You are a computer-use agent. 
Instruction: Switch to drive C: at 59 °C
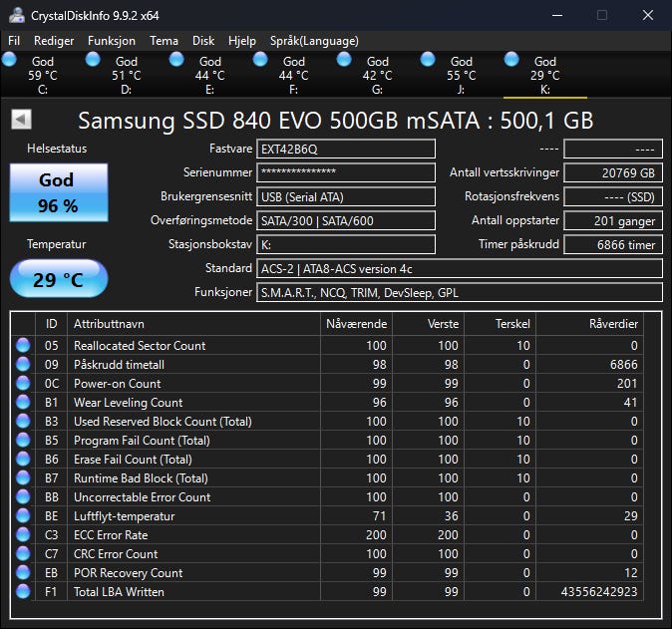43,75
